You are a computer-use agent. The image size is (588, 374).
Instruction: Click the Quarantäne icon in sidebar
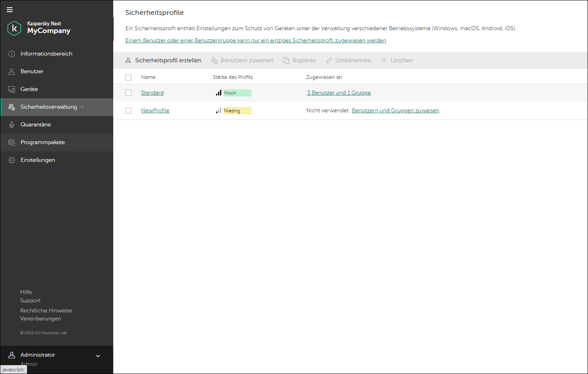(12, 125)
